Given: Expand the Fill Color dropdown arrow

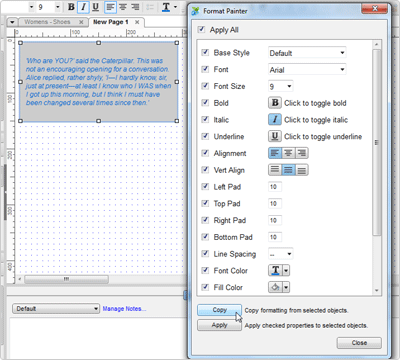Looking at the screenshot, I should [286, 287].
